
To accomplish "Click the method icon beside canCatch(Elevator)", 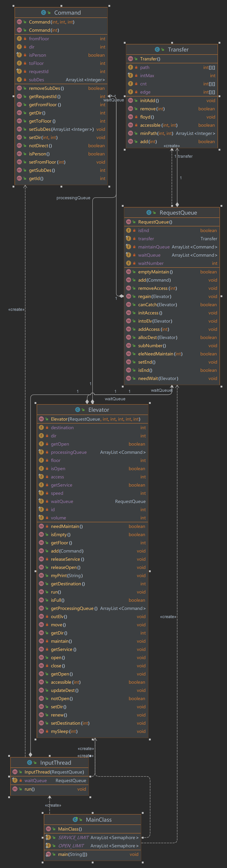I will tap(128, 305).
